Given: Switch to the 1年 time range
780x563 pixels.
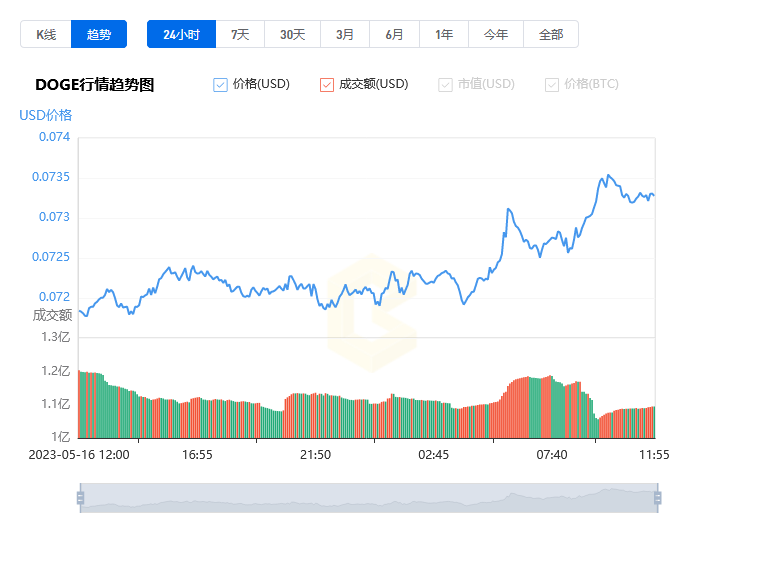Looking at the screenshot, I should tap(444, 34).
